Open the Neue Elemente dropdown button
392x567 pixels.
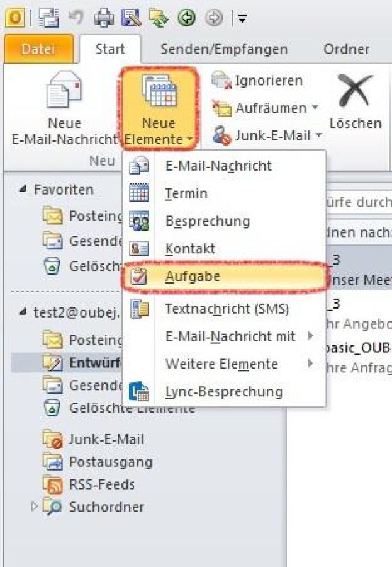[159, 109]
